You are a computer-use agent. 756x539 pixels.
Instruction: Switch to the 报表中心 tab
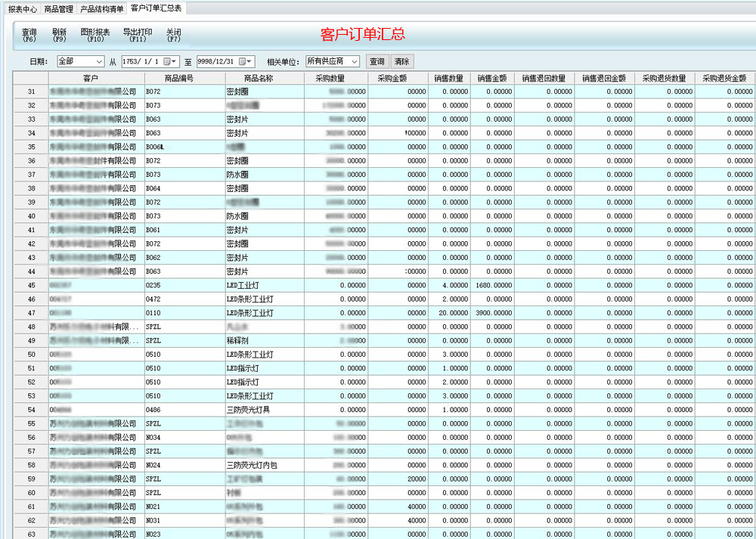click(22, 8)
